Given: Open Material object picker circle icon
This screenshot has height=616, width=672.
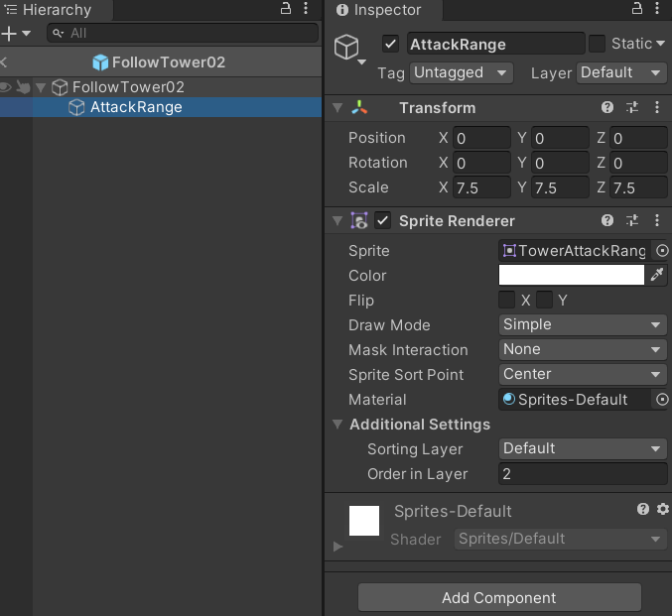Looking at the screenshot, I should (663, 400).
